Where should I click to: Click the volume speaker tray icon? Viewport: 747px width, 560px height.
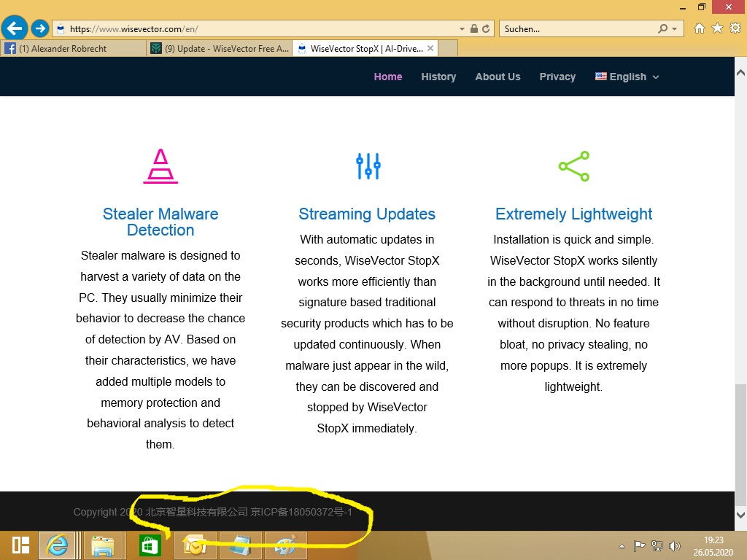(x=675, y=545)
